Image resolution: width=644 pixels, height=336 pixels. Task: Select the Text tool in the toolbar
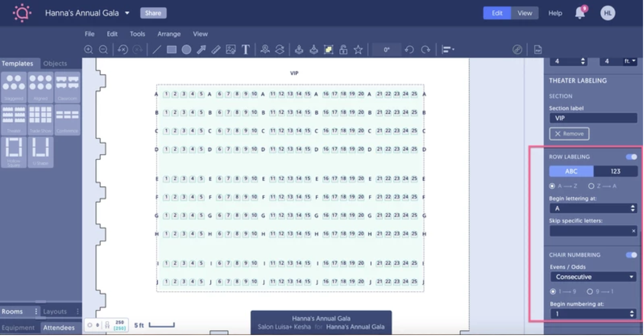(x=246, y=49)
